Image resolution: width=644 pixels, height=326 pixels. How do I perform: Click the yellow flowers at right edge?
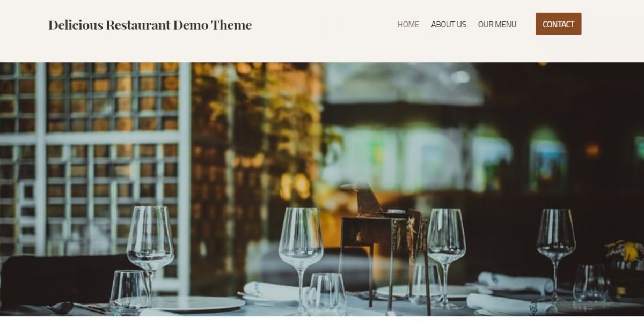(x=625, y=252)
